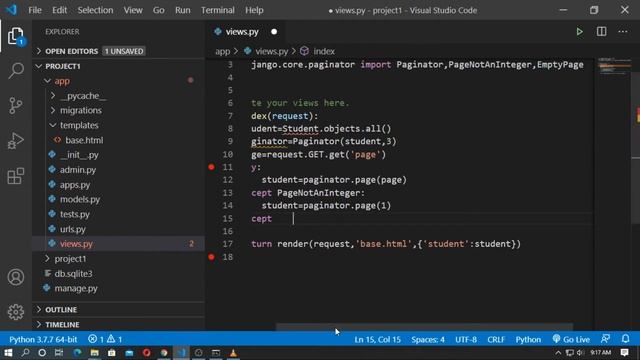Start Go Live server
640x360 pixels.
point(571,339)
